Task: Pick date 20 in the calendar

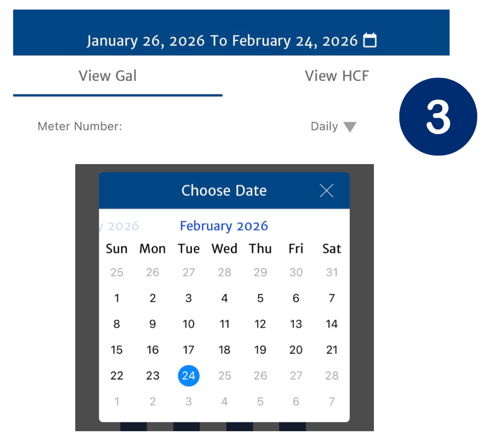Action: tap(296, 350)
